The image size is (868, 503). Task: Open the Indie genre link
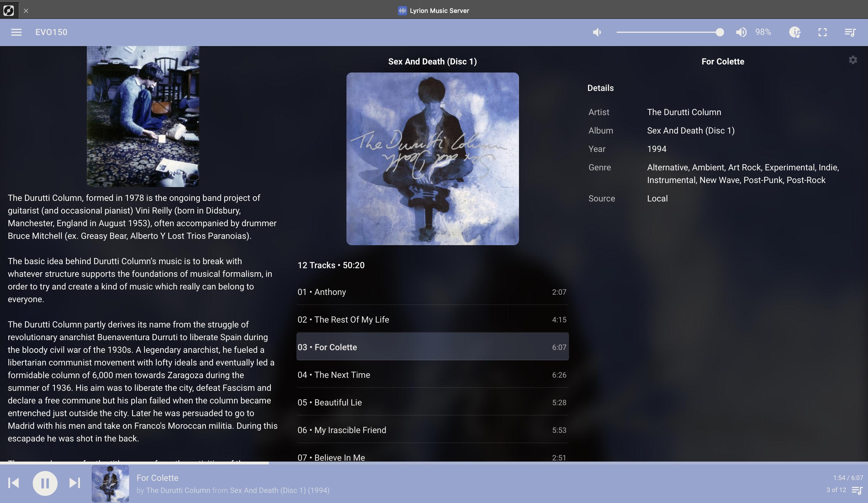pos(828,167)
